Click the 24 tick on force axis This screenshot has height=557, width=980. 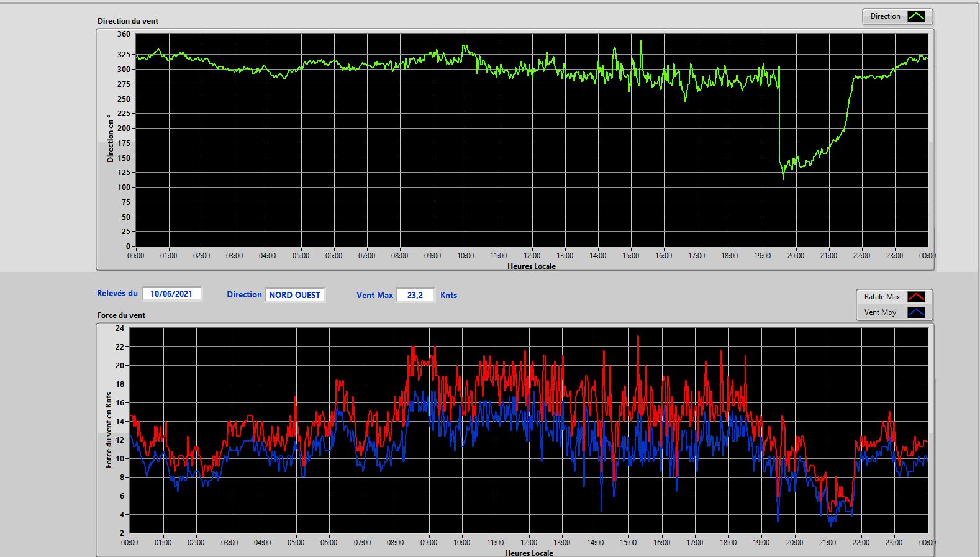tap(120, 328)
